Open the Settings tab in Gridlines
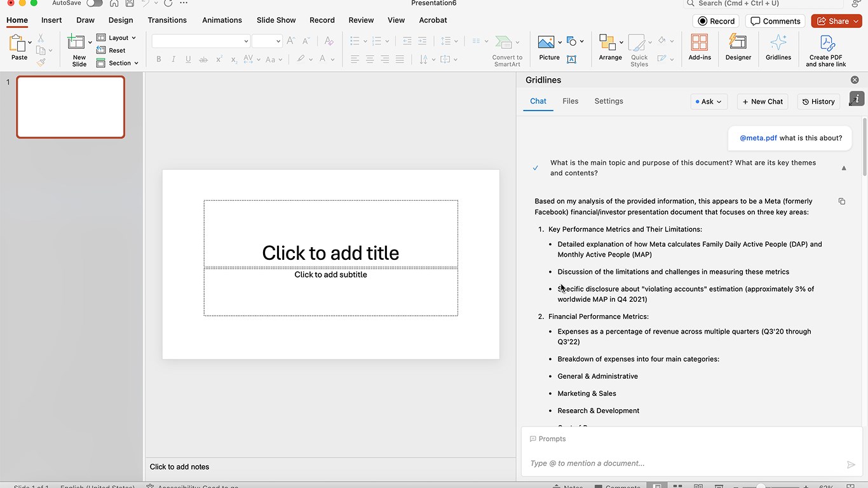Viewport: 868px width, 488px height. coord(609,101)
